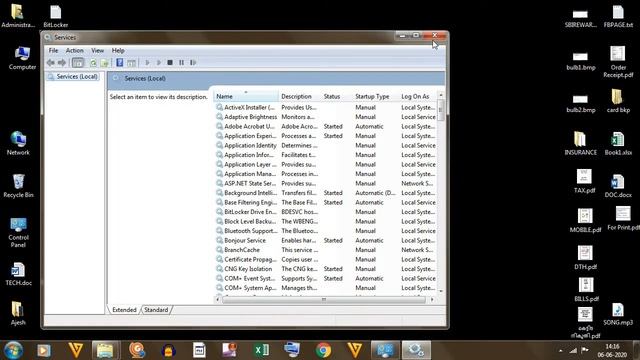Select the TAX.pdf desktop file
This screenshot has width=640, height=360.
[584, 181]
